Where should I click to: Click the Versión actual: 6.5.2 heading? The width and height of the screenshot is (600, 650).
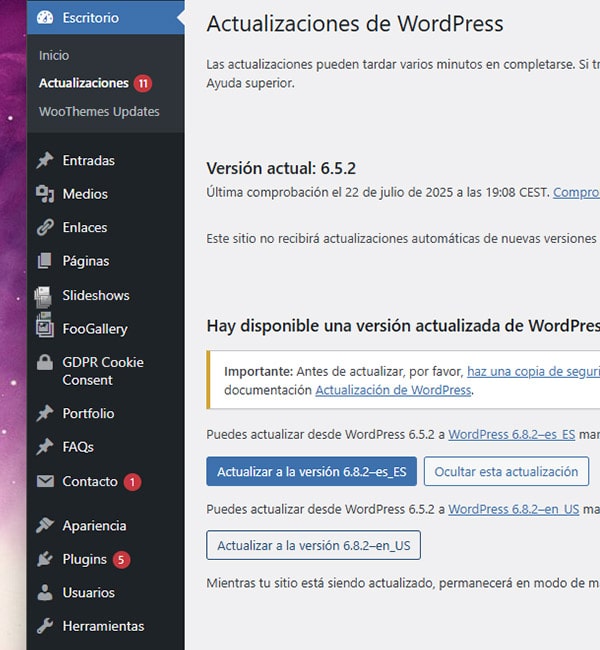[x=281, y=168]
